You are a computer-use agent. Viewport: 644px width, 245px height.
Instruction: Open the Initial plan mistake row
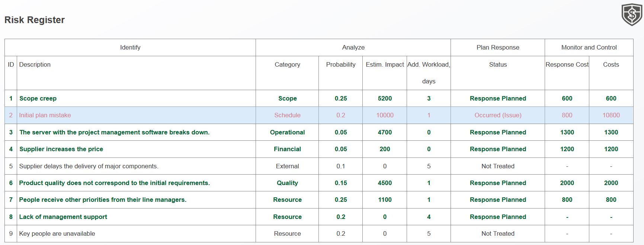click(319, 115)
